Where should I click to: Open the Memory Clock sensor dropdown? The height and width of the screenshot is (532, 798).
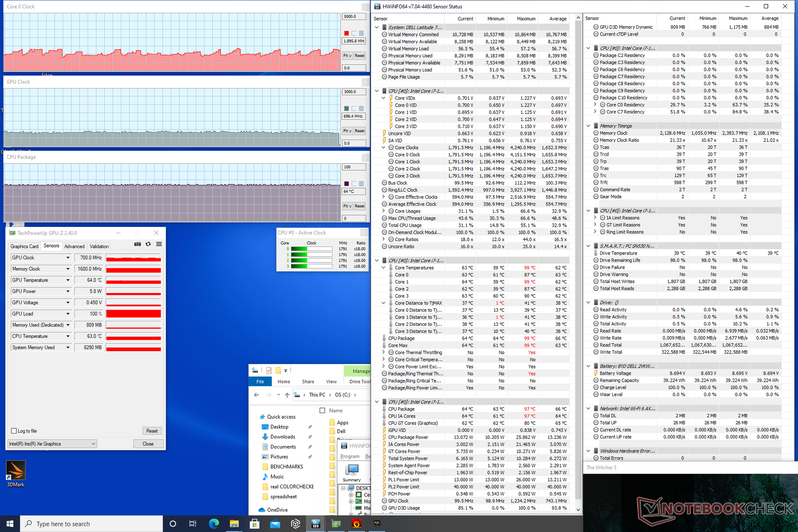[68, 269]
